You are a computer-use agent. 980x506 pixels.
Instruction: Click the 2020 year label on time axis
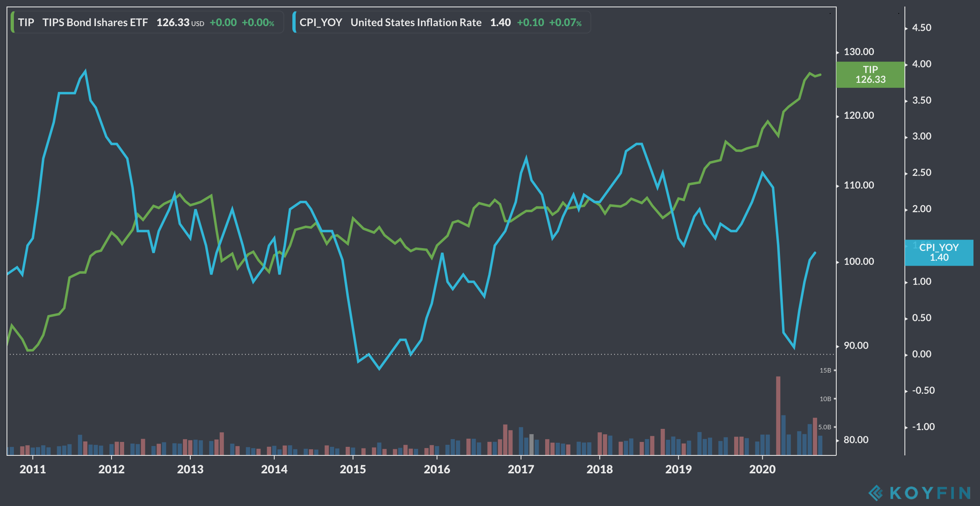pos(762,469)
